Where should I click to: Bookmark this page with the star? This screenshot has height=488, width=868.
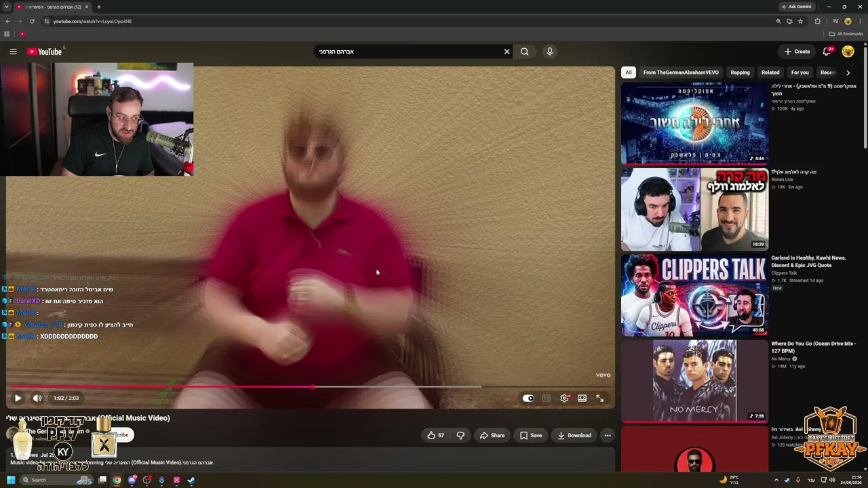click(800, 21)
